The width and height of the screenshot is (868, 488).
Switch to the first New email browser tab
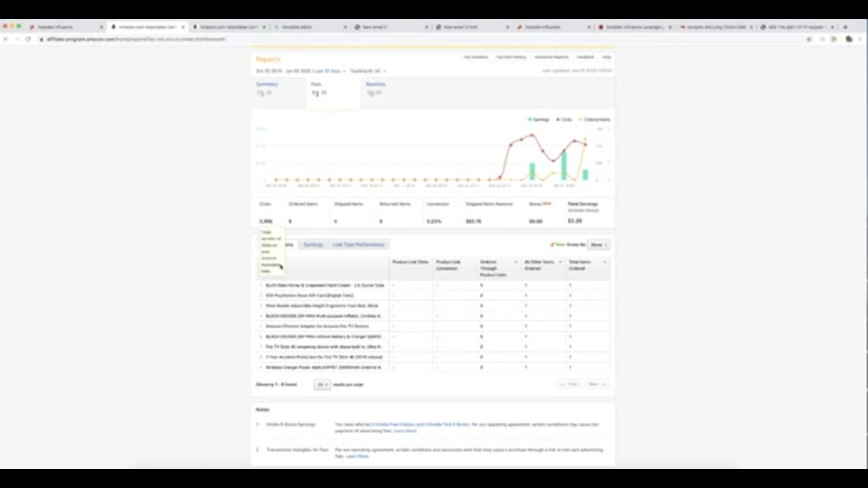point(391,26)
